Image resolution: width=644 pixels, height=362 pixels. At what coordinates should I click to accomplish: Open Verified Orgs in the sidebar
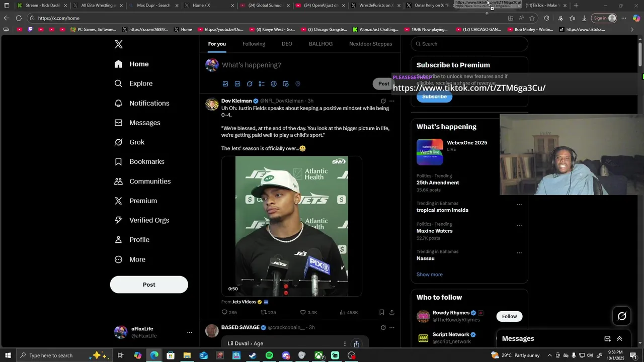point(142,220)
